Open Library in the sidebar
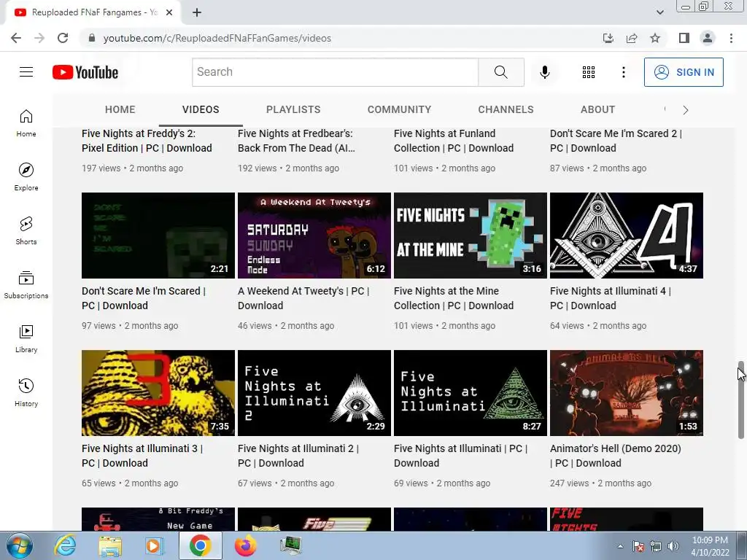Viewport: 747px width, 560px height. [26, 339]
